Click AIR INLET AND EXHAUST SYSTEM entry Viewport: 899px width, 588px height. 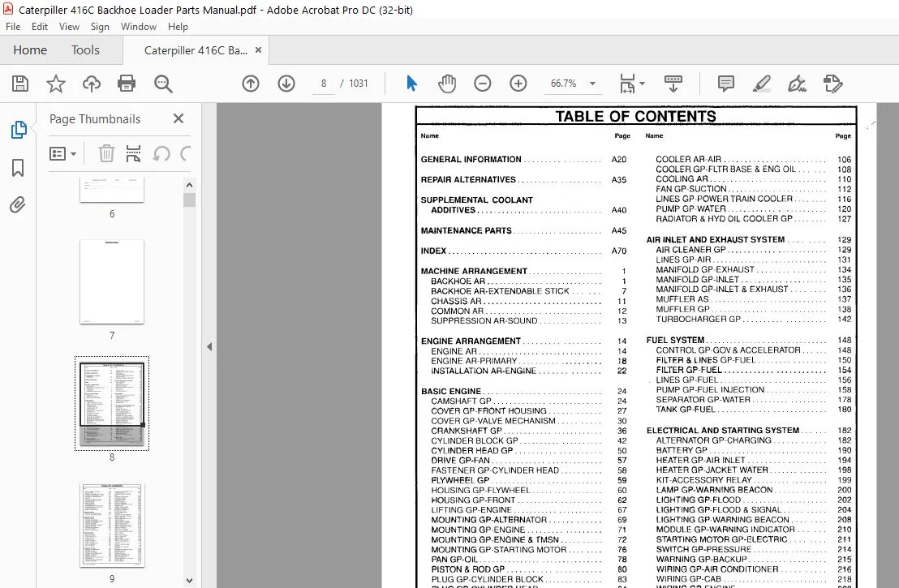coord(716,239)
